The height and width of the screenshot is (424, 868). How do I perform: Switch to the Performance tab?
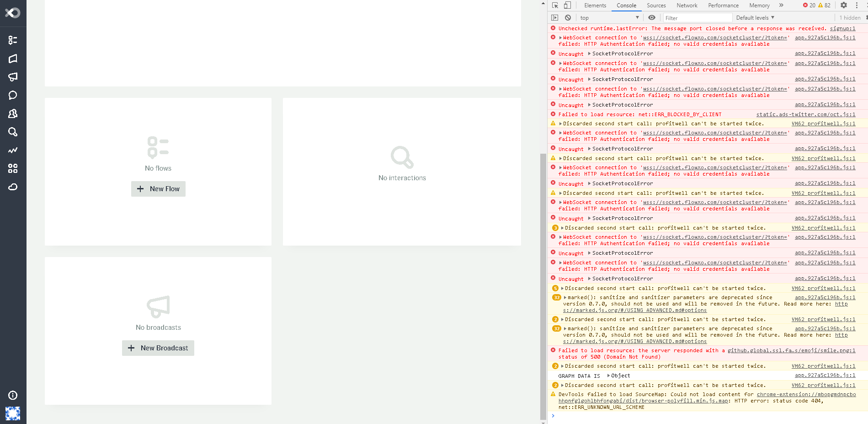(723, 5)
